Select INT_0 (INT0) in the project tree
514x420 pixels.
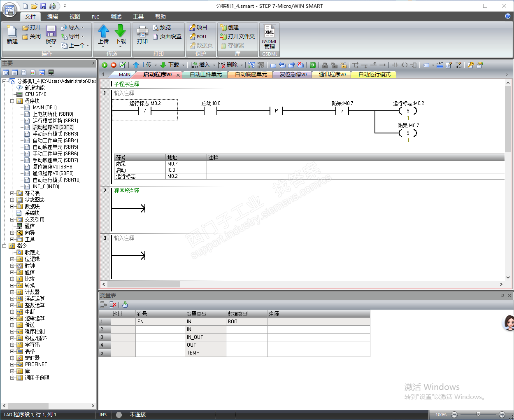pyautogui.click(x=46, y=187)
